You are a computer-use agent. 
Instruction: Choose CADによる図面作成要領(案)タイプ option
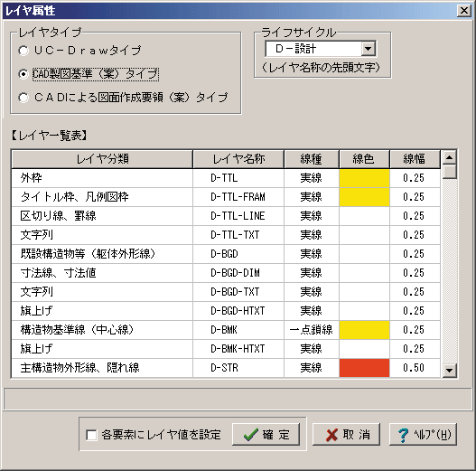tap(23, 98)
